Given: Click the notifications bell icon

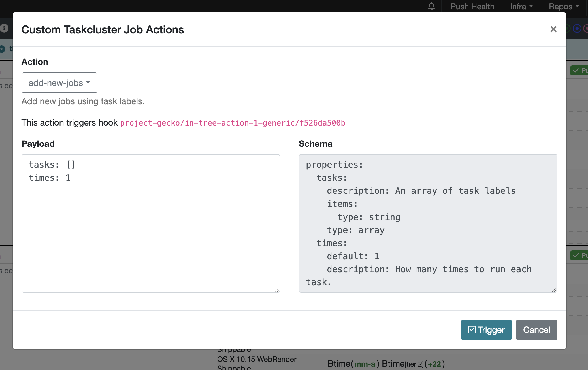Looking at the screenshot, I should coord(431,6).
